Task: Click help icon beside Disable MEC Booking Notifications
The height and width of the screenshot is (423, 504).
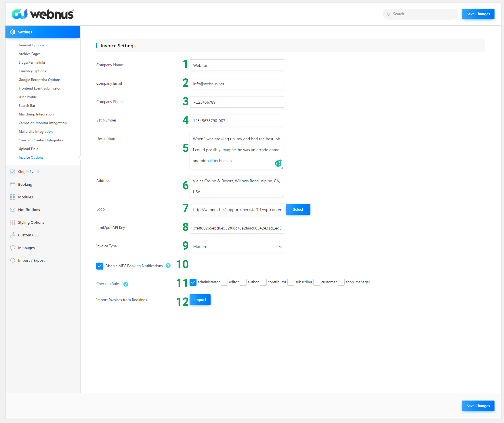Action: click(x=168, y=266)
